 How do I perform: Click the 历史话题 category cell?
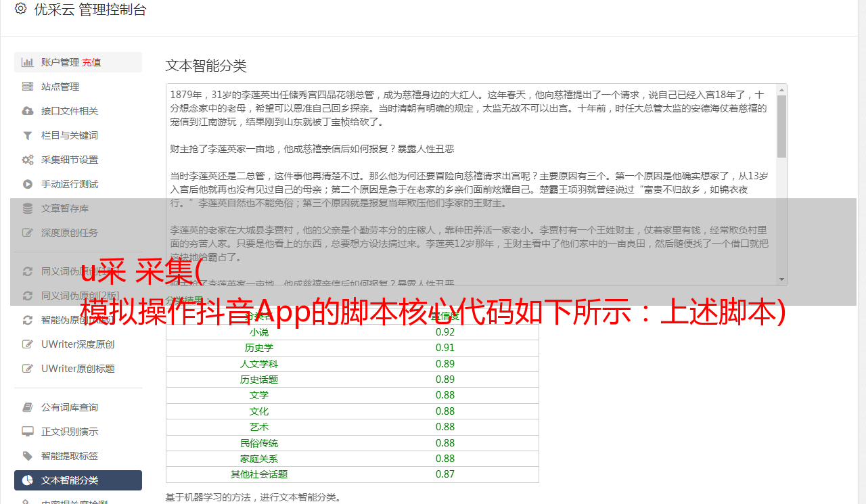tap(259, 380)
